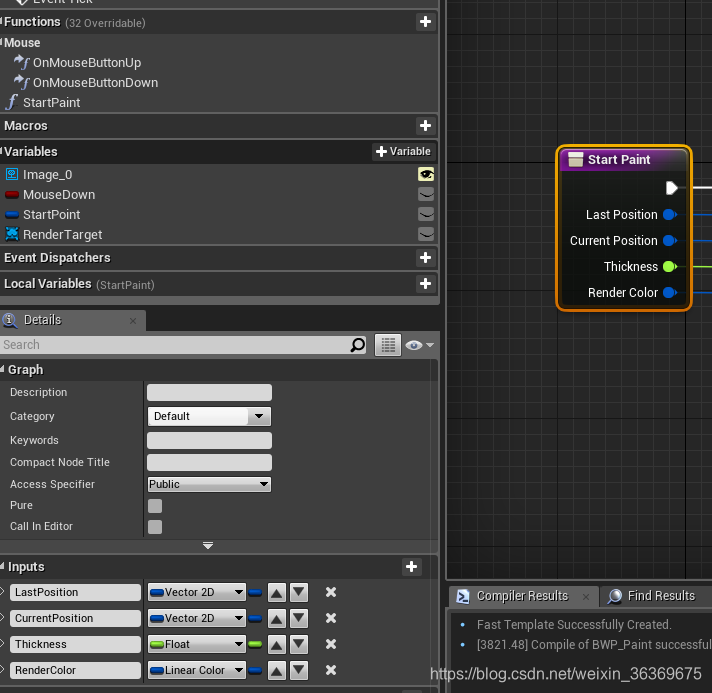Image resolution: width=712 pixels, height=693 pixels.
Task: Switch to the Compiler Results tab
Action: (522, 596)
